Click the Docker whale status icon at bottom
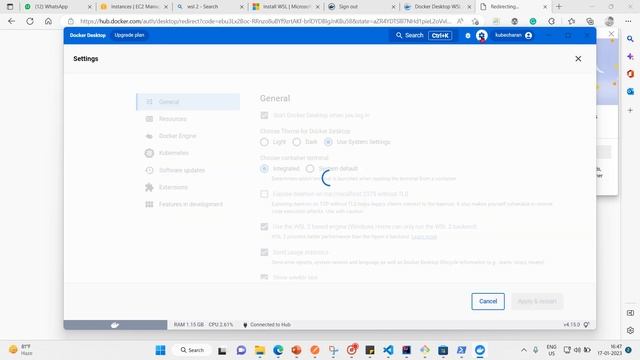The width and height of the screenshot is (640, 360). [x=115, y=325]
